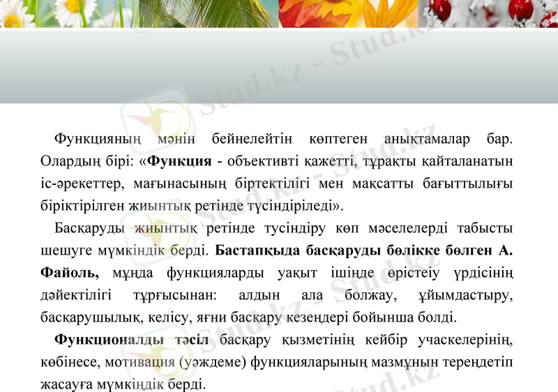Click the final line "жасауға мүмкіндік берді."
The image size is (558, 392).
(123, 384)
